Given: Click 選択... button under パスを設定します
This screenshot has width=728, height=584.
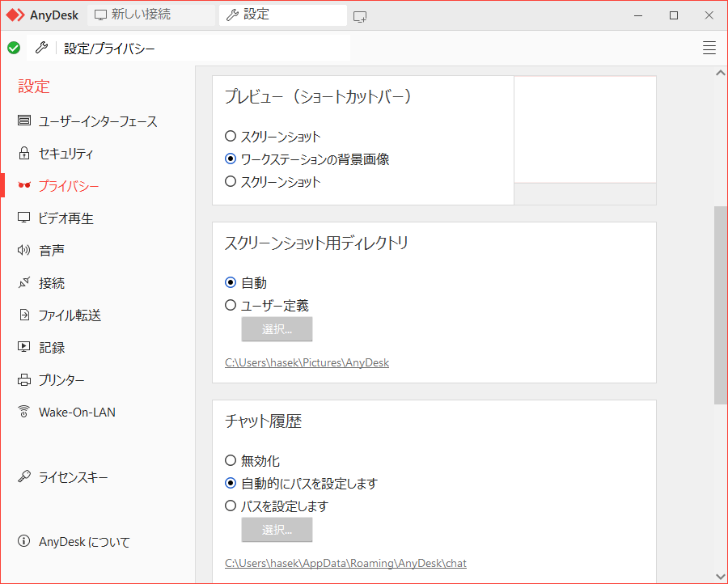Looking at the screenshot, I should pyautogui.click(x=277, y=530).
